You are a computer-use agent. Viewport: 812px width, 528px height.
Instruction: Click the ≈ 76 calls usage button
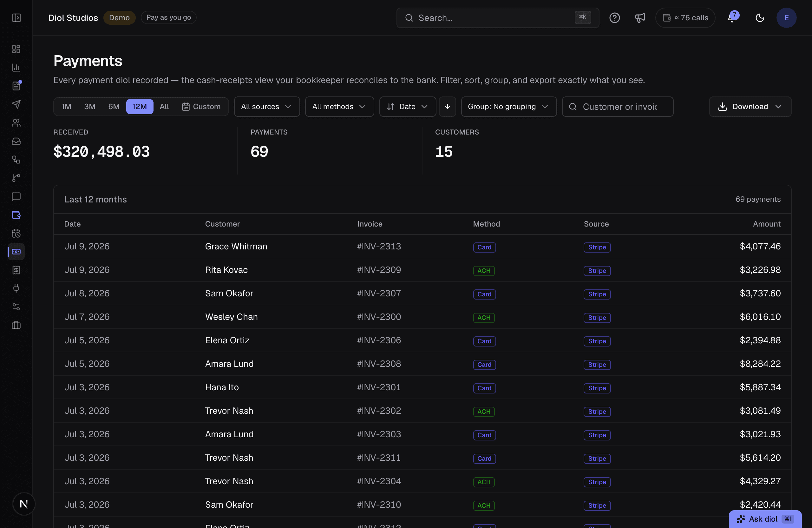coord(685,18)
